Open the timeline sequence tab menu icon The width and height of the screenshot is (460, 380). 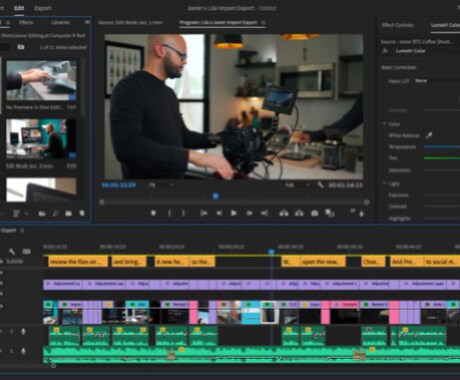(x=22, y=230)
